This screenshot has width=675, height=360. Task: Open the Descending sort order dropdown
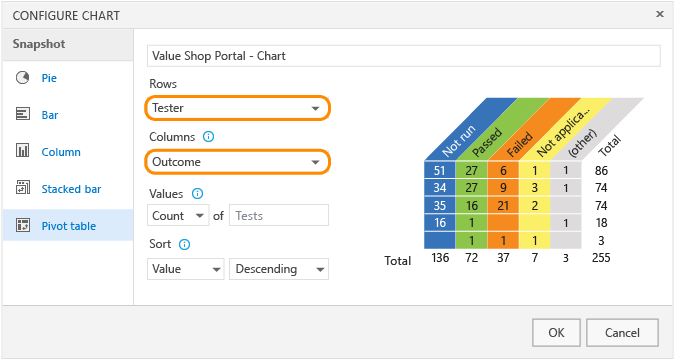tap(279, 269)
